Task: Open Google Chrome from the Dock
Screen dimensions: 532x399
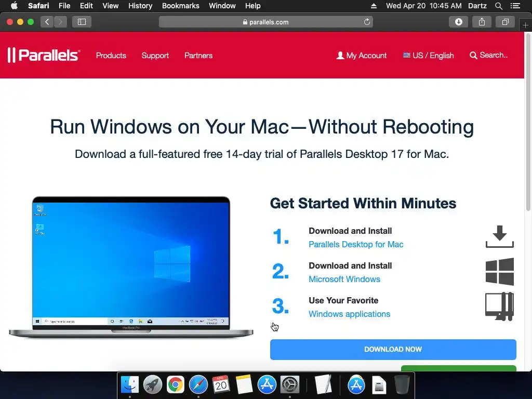Action: coord(175,385)
